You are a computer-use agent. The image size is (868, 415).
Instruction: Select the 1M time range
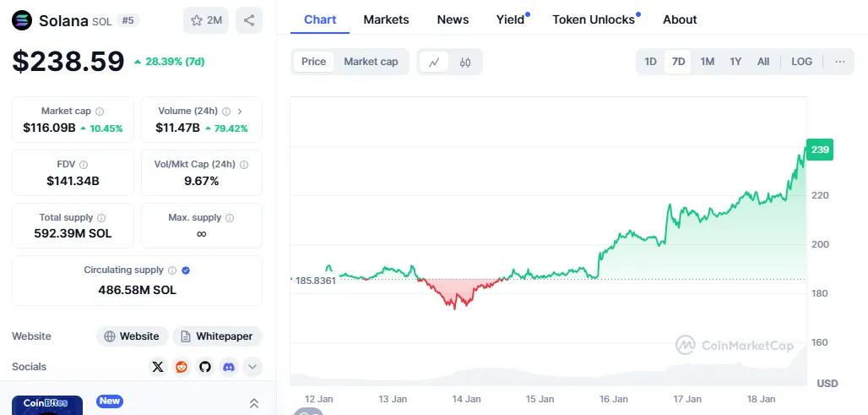coord(708,62)
